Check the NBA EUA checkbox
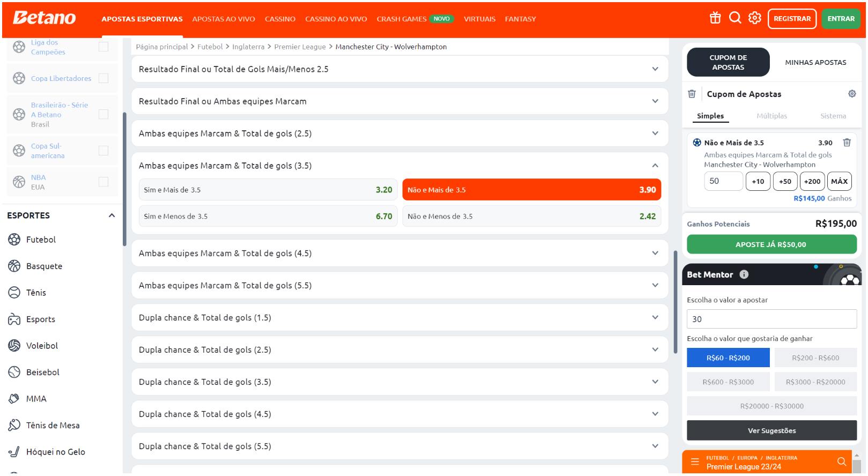Image resolution: width=868 pixels, height=476 pixels. point(103,182)
